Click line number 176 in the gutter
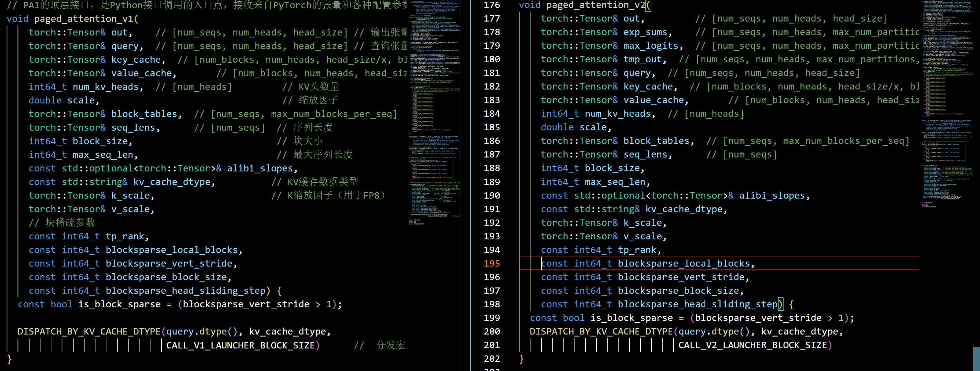This screenshot has width=980, height=371. tap(492, 5)
